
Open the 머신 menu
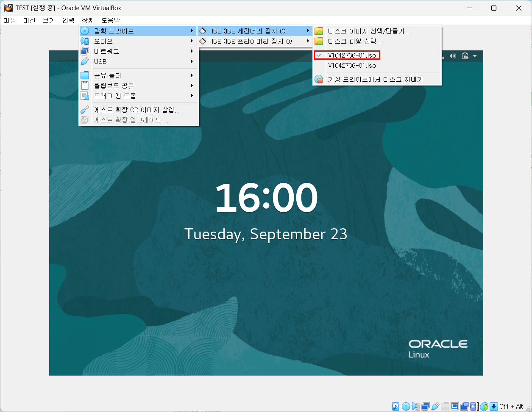(29, 20)
